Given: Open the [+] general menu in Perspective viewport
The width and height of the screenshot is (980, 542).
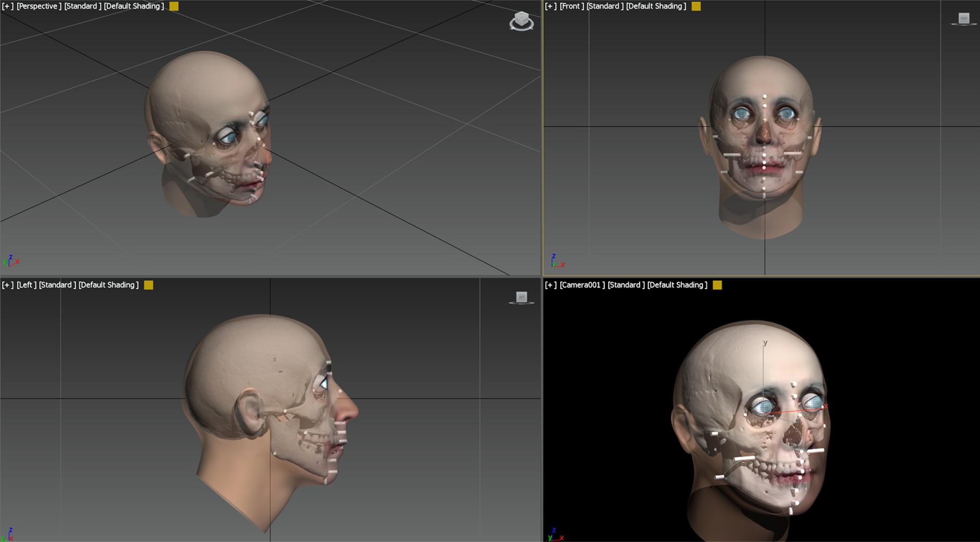Looking at the screenshot, I should click(x=8, y=7).
